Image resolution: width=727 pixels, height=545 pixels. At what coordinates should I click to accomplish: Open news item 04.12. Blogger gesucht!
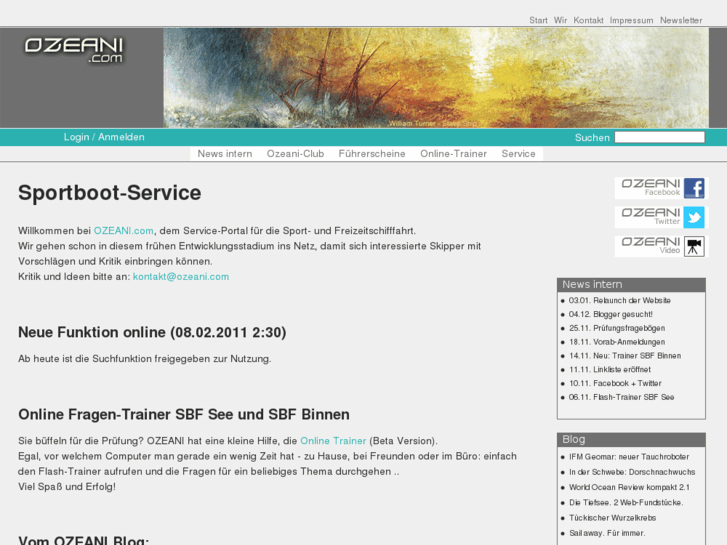point(611,314)
